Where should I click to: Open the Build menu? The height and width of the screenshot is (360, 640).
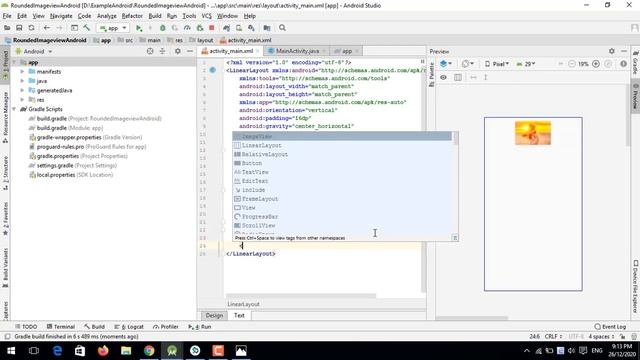pos(155,16)
